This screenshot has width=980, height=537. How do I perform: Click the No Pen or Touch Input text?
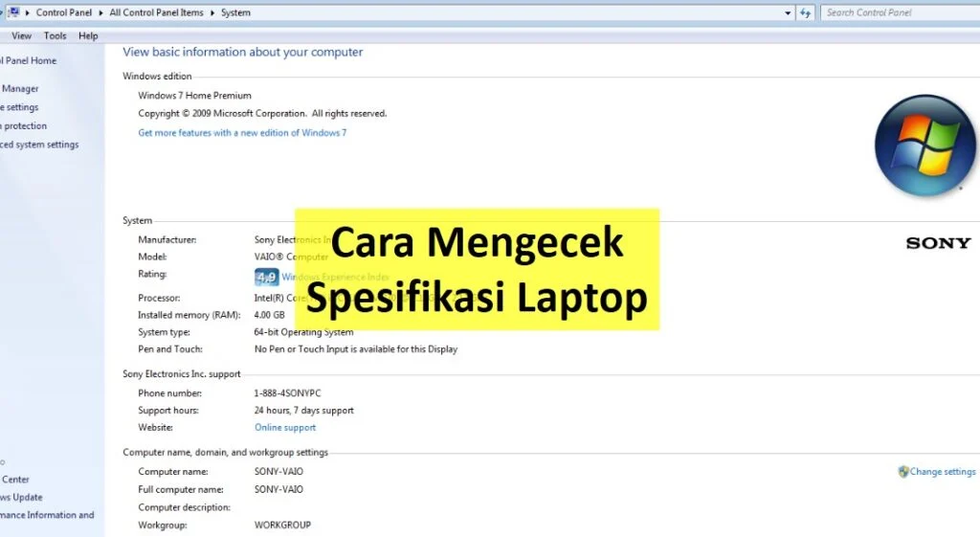coord(356,349)
